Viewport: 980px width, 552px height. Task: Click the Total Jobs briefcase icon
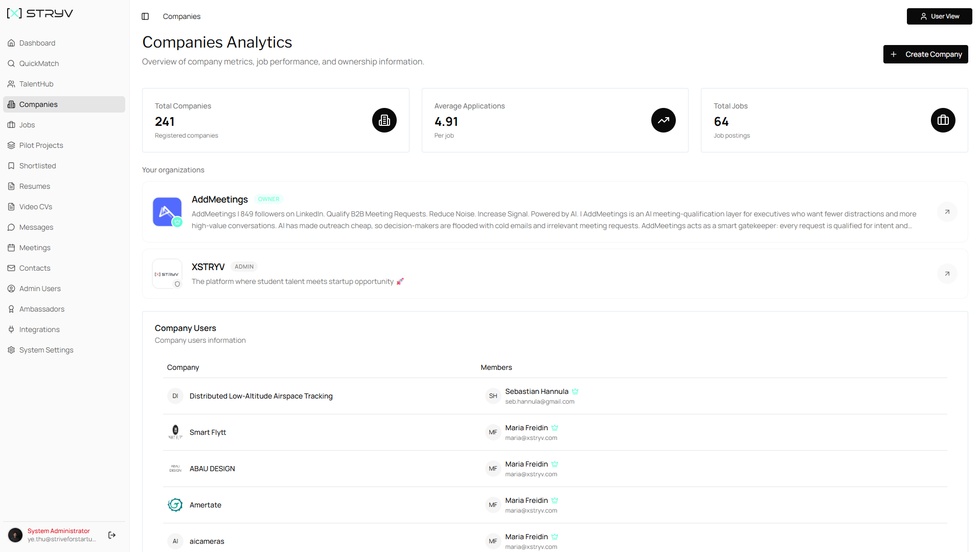click(x=943, y=120)
